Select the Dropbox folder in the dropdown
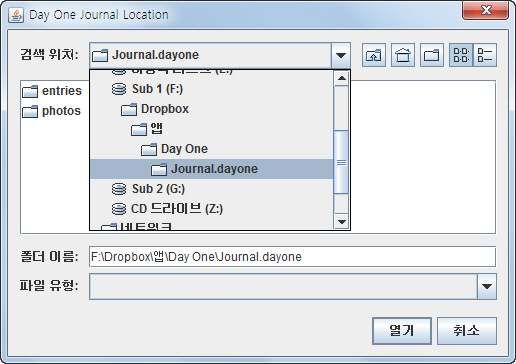This screenshot has width=516, height=364. pos(212,109)
